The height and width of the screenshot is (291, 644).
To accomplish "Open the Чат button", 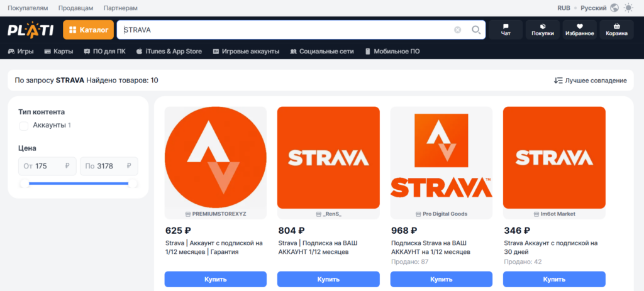I will pyautogui.click(x=506, y=30).
